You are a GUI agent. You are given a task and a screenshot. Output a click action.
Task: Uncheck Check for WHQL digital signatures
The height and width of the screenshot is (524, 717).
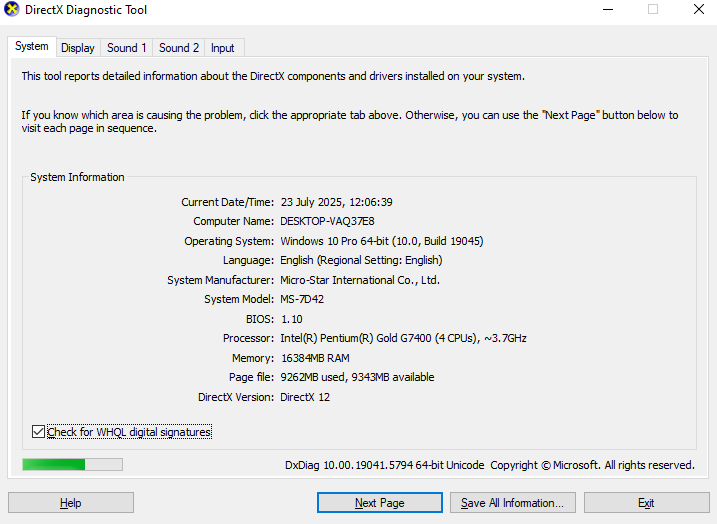point(38,432)
